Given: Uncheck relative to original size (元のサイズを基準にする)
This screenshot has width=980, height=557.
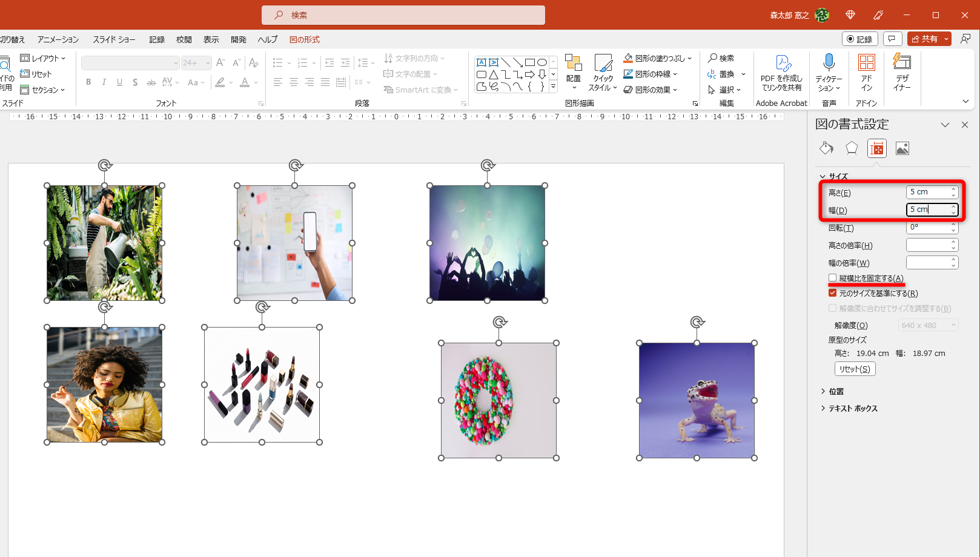Looking at the screenshot, I should [x=833, y=293].
